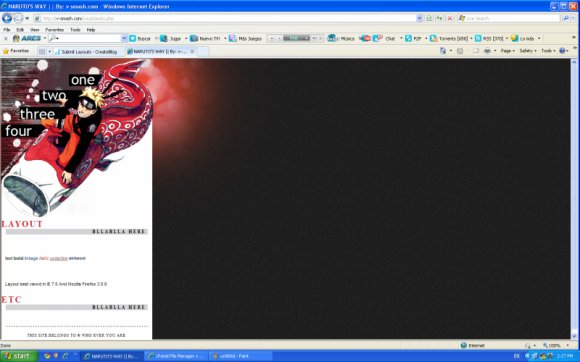Open the File menu
This screenshot has height=362, width=580.
point(7,30)
